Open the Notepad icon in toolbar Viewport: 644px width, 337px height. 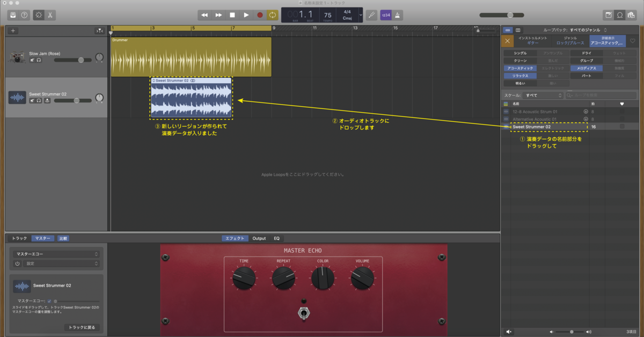(x=609, y=15)
